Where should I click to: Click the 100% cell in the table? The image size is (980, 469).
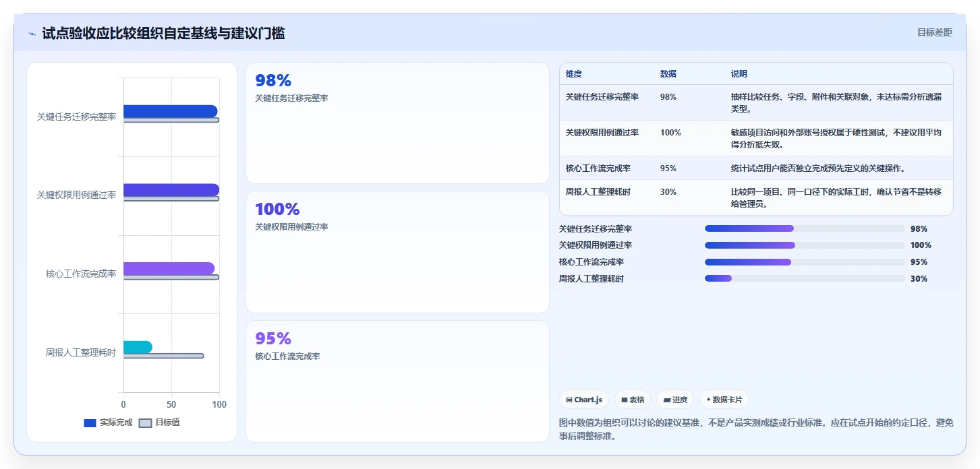pyautogui.click(x=670, y=133)
